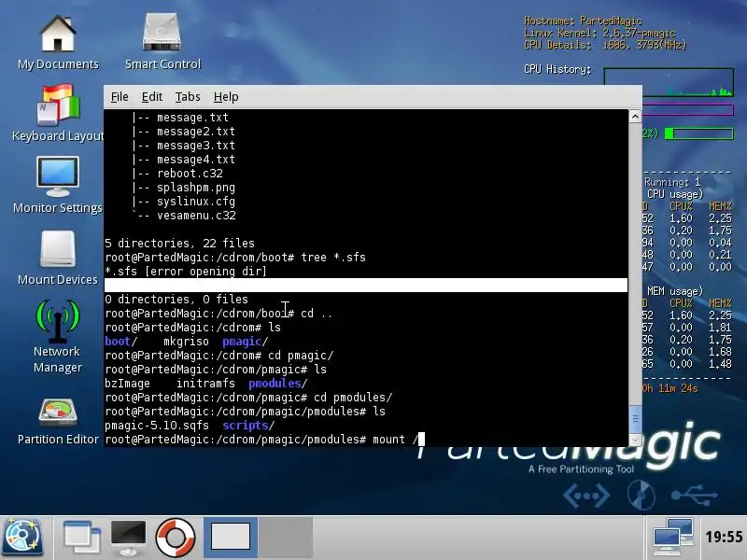Open the Network Manager desktop icon
This screenshot has width=747, height=560.
pyautogui.click(x=58, y=336)
